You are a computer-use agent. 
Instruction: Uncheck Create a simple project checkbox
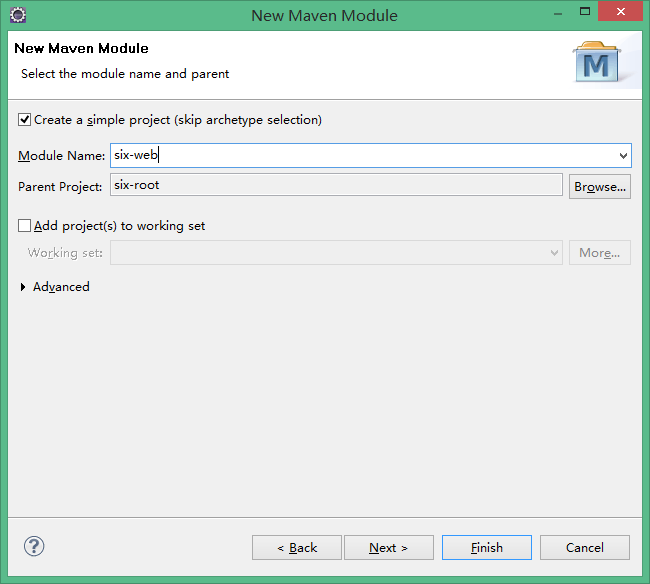pos(24,120)
